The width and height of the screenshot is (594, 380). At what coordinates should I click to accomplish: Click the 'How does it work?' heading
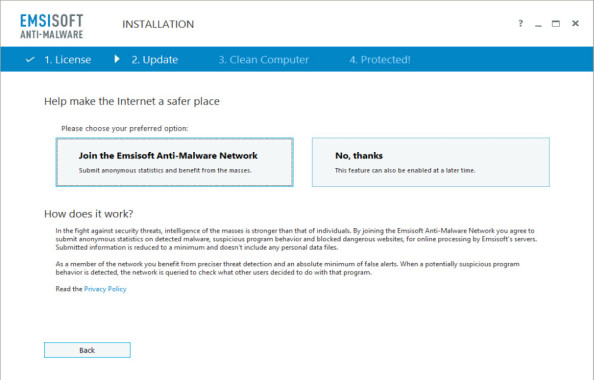89,214
